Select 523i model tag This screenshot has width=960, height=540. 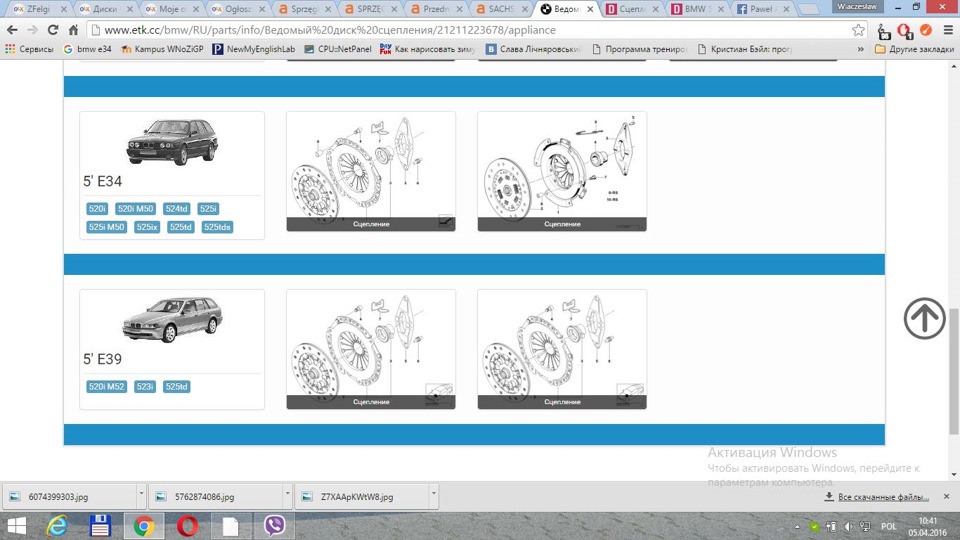pos(145,387)
